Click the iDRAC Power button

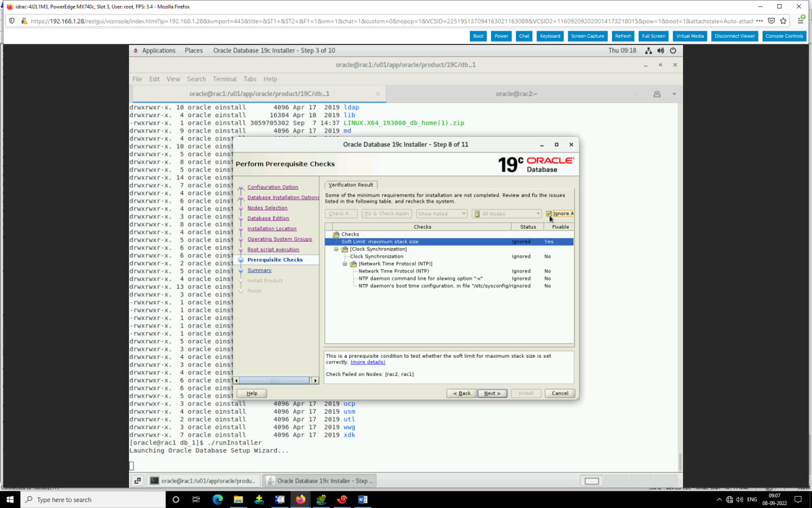click(x=502, y=36)
